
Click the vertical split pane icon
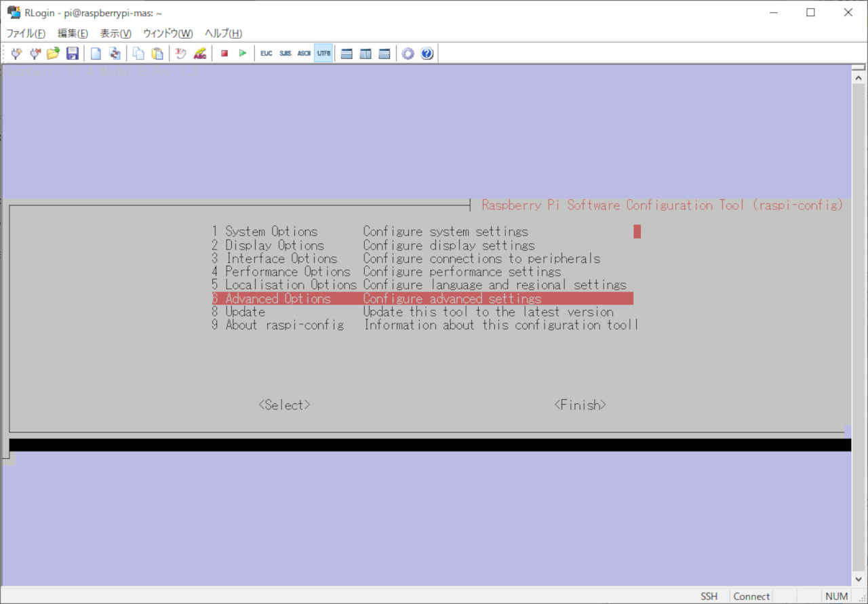(366, 54)
